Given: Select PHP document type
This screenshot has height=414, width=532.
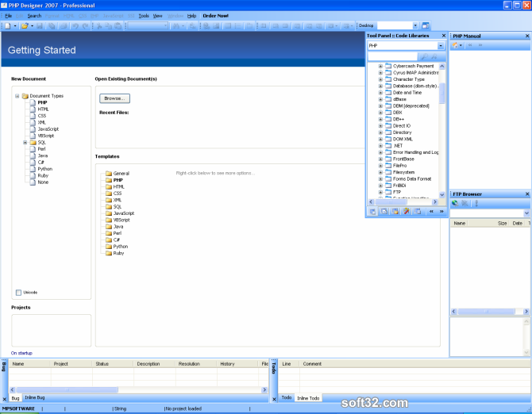Looking at the screenshot, I should (42, 102).
